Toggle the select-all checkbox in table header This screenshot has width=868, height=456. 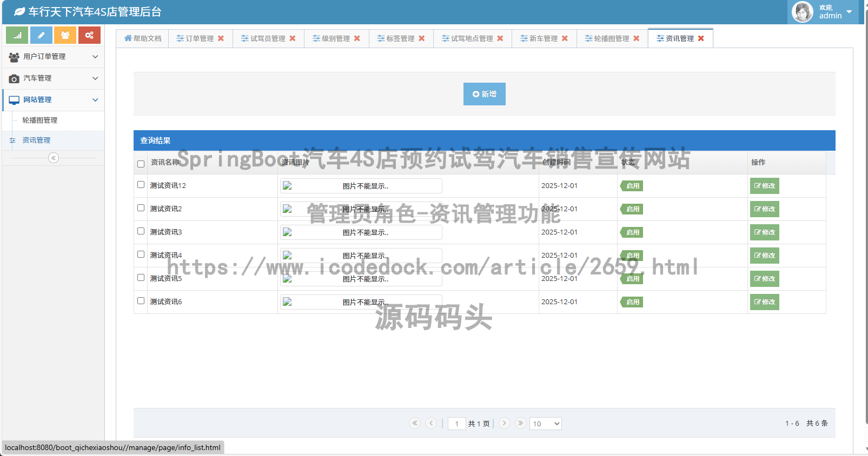pos(141,164)
